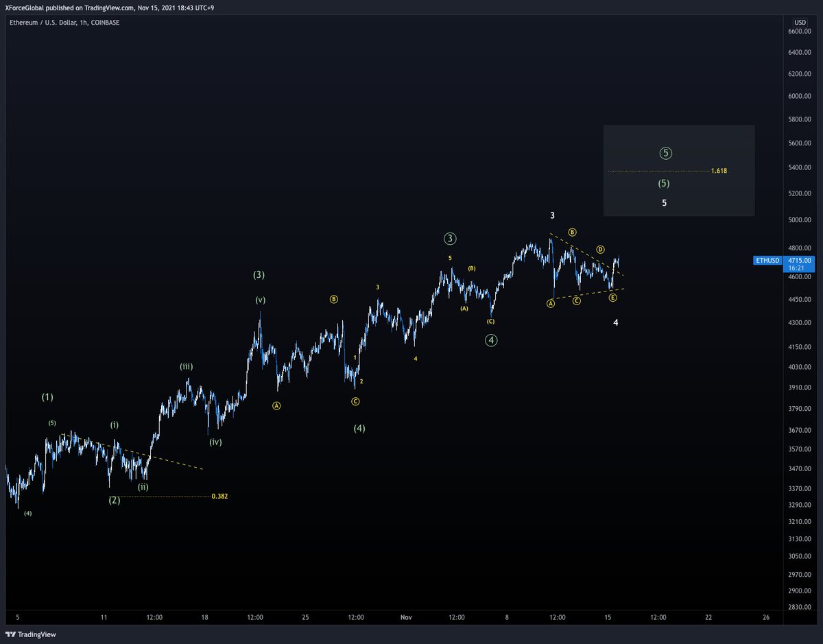The image size is (823, 644).
Task: Select the gray wave 5 target box
Action: point(679,170)
